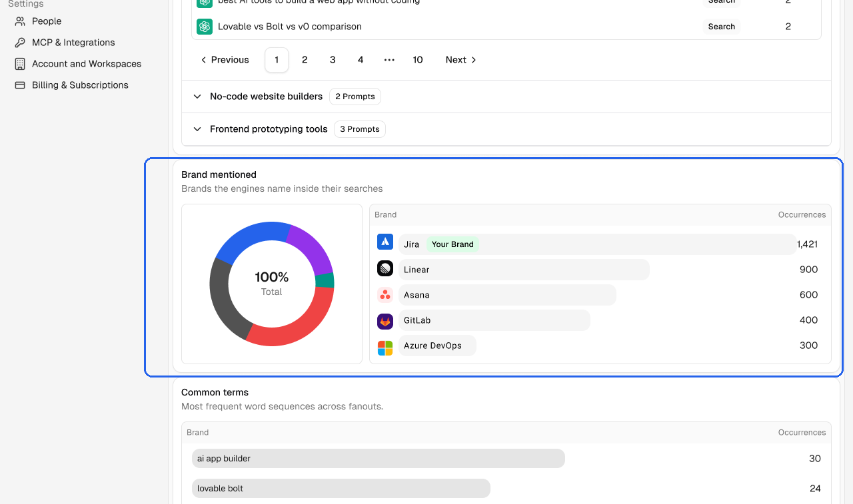
Task: Click Search tag on Lovable vs Bolt row
Action: click(x=722, y=27)
